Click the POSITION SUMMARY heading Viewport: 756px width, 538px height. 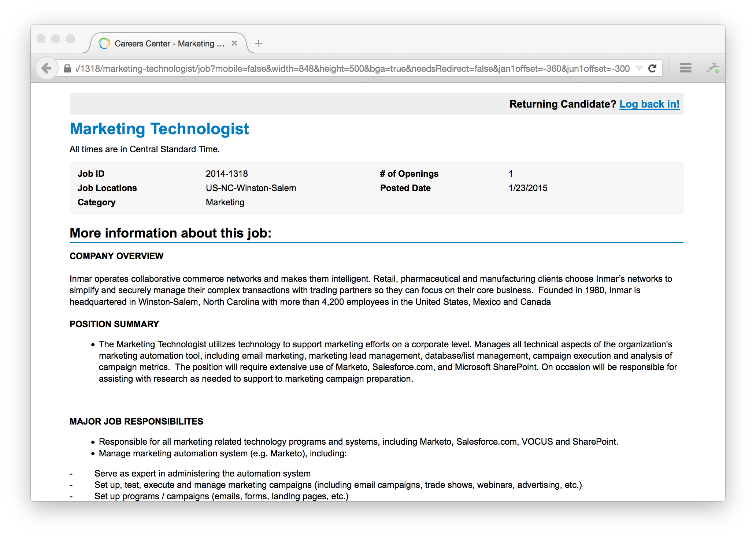tap(114, 324)
